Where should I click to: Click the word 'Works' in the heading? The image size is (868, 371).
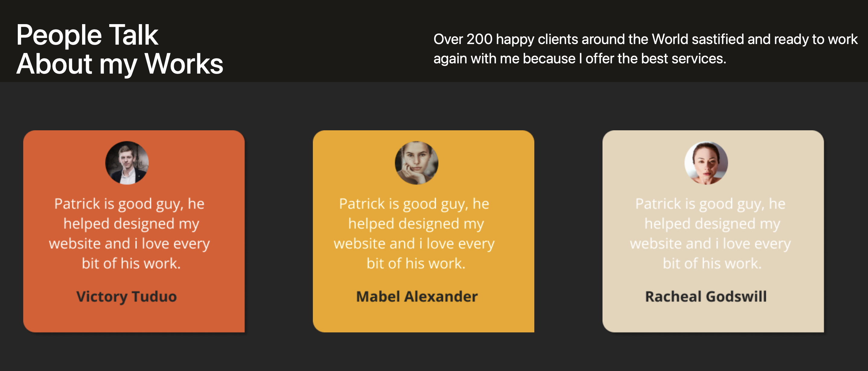pos(184,64)
